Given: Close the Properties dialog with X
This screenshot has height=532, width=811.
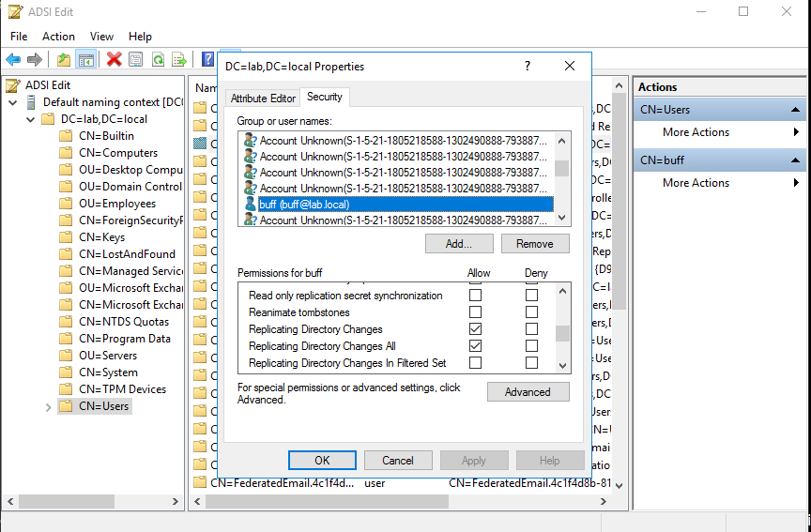Looking at the screenshot, I should coord(570,67).
